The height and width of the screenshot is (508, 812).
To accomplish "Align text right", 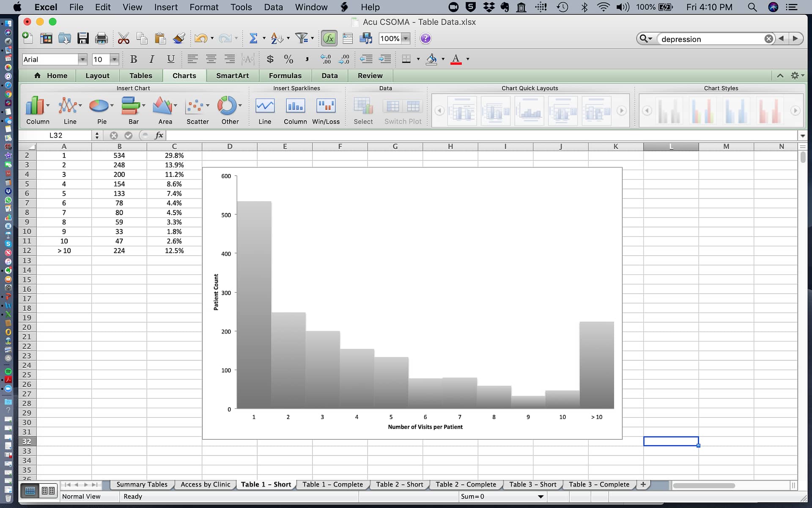I will [230, 59].
